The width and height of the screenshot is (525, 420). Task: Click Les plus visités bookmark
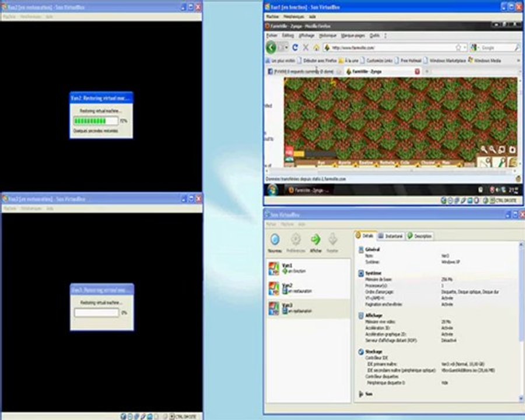280,61
